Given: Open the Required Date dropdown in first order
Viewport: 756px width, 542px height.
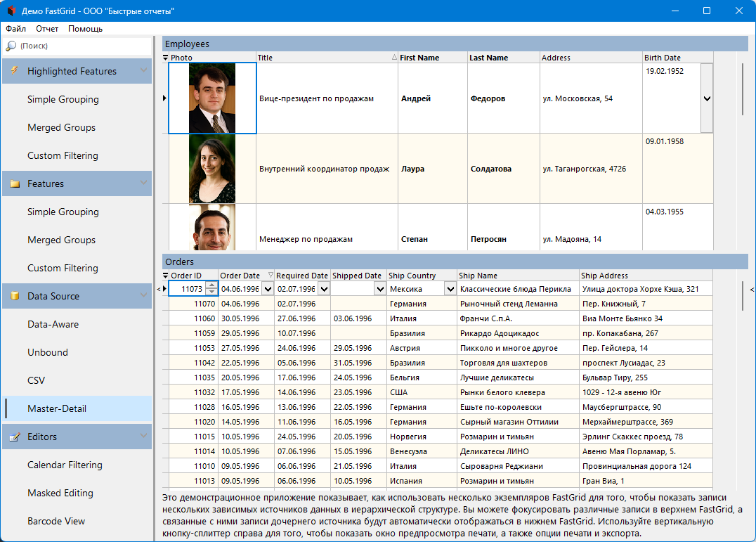Looking at the screenshot, I should point(323,289).
